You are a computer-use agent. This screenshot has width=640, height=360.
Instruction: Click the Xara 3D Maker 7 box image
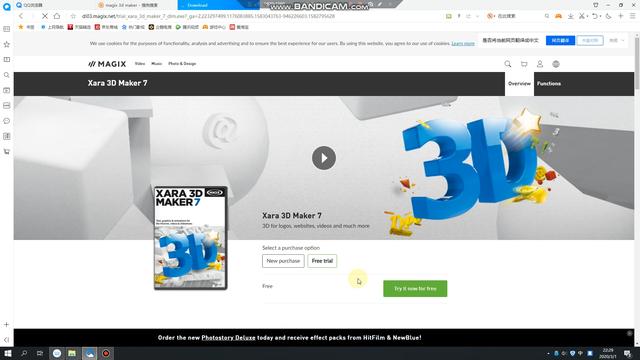click(x=190, y=238)
